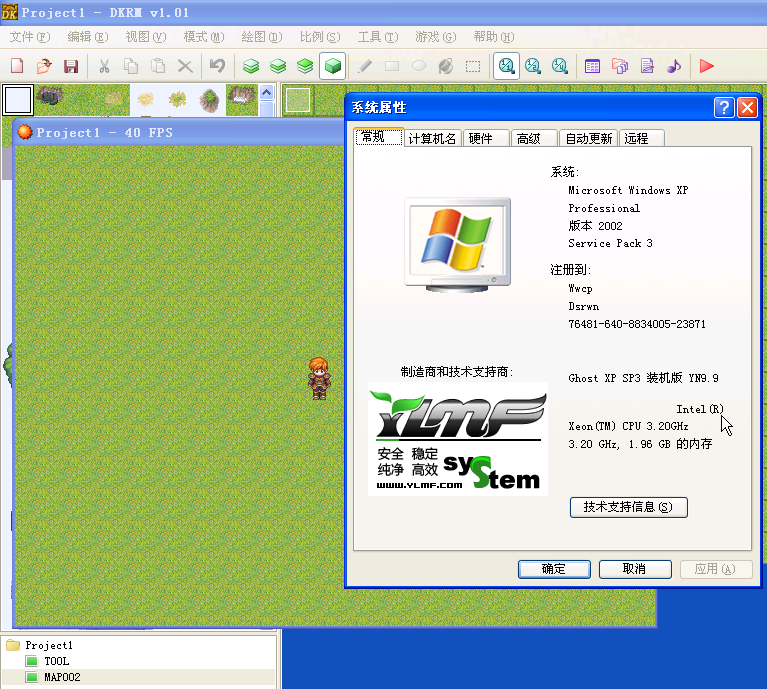The width and height of the screenshot is (767, 689).
Task: Open the Sound test music note icon
Action: (x=674, y=66)
